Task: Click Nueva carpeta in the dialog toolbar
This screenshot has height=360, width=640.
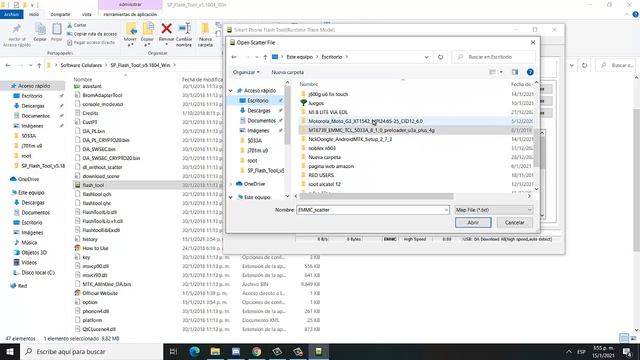Action: pos(288,72)
